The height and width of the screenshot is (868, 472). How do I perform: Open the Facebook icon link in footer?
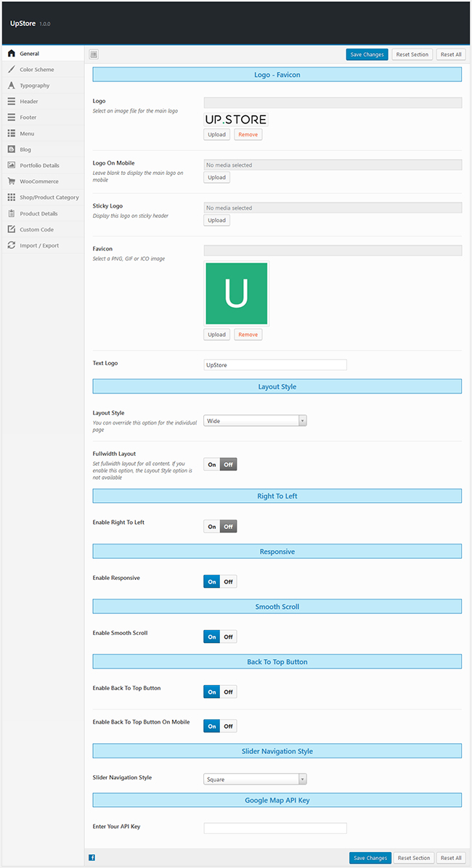pos(92,858)
